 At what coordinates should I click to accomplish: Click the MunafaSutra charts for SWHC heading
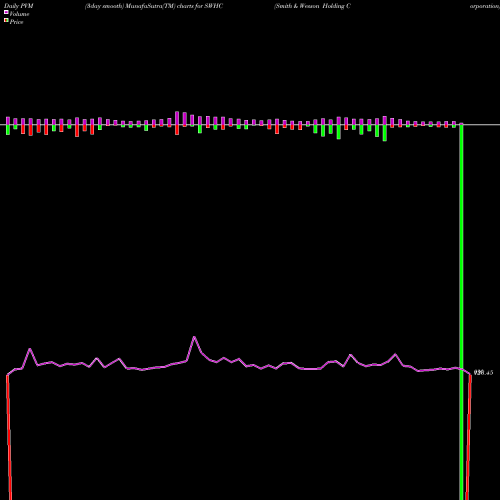pos(154,6)
